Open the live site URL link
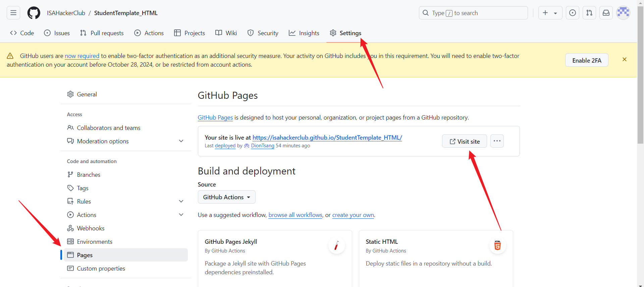Viewport: 644px width, 287px height. 327,138
